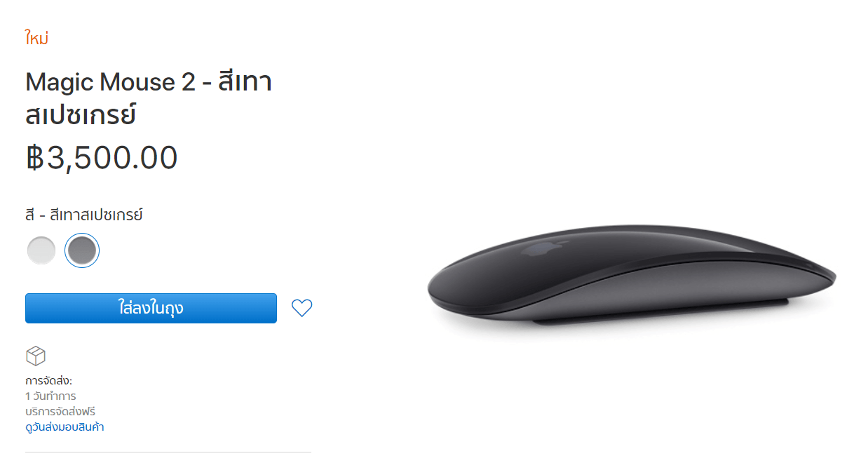Screen dimensions: 868x463
Task: Click the ใส่ลงในถุง add to bag button
Action: point(151,307)
